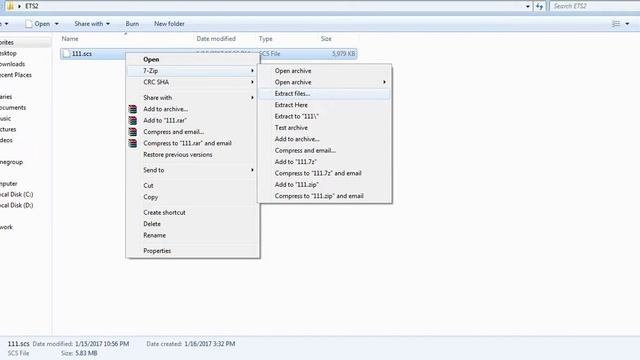640x360 pixels.
Task: Click Burn in the toolbar
Action: click(x=132, y=24)
